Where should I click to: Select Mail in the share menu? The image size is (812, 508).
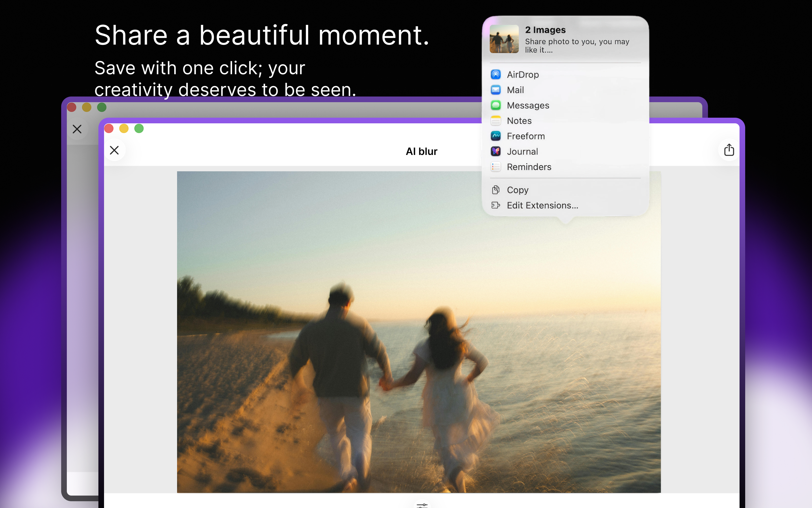(565, 90)
